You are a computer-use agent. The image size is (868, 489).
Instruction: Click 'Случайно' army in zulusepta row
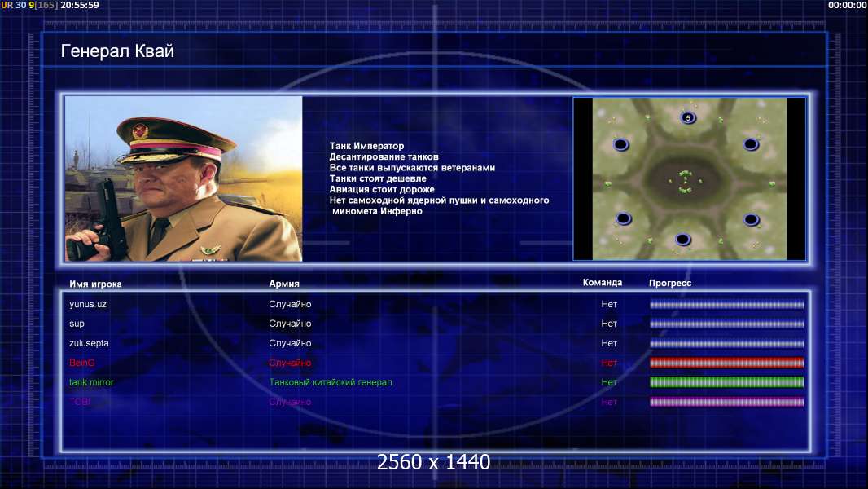click(290, 343)
